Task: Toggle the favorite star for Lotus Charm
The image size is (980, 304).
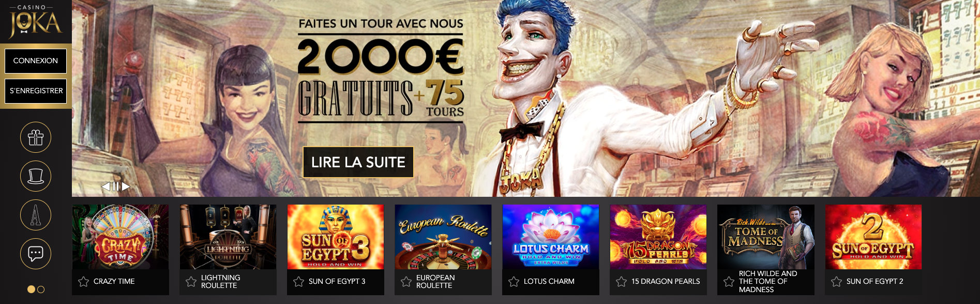Action: pyautogui.click(x=514, y=282)
